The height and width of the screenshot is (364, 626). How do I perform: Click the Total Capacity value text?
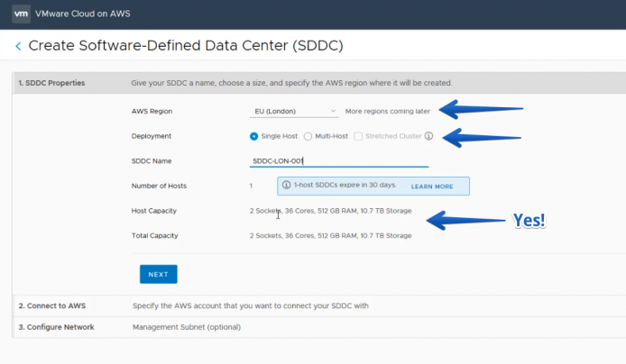point(330,236)
